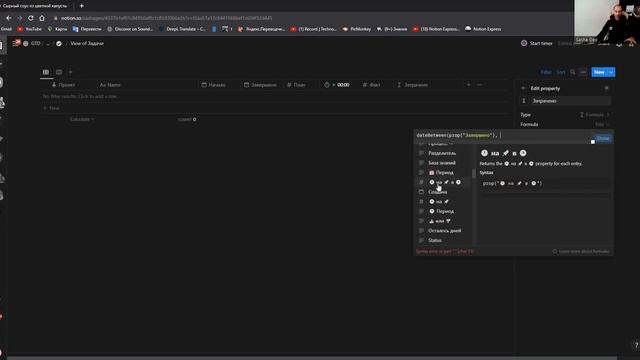The width and height of the screenshot is (640, 360).
Task: Open the Filter menu
Action: click(546, 72)
